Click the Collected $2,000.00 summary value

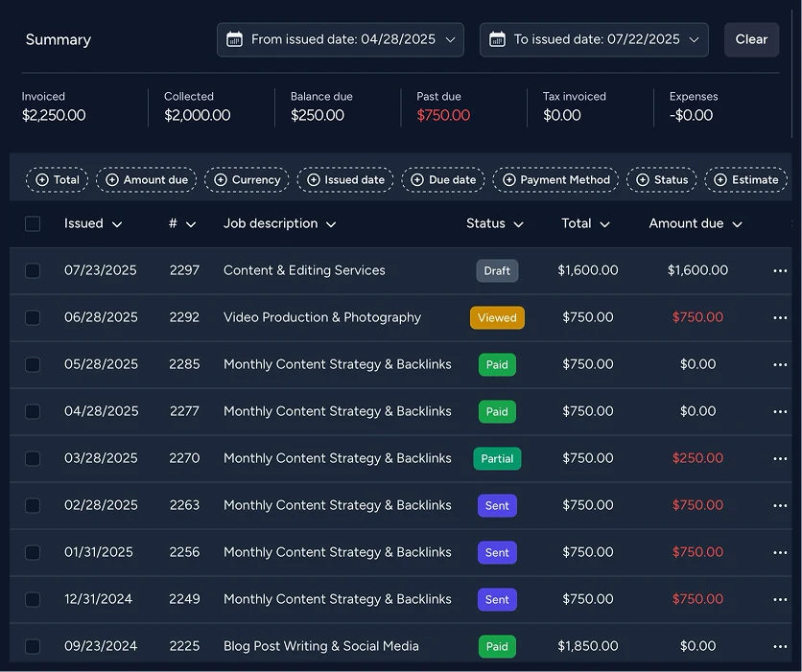tap(198, 115)
